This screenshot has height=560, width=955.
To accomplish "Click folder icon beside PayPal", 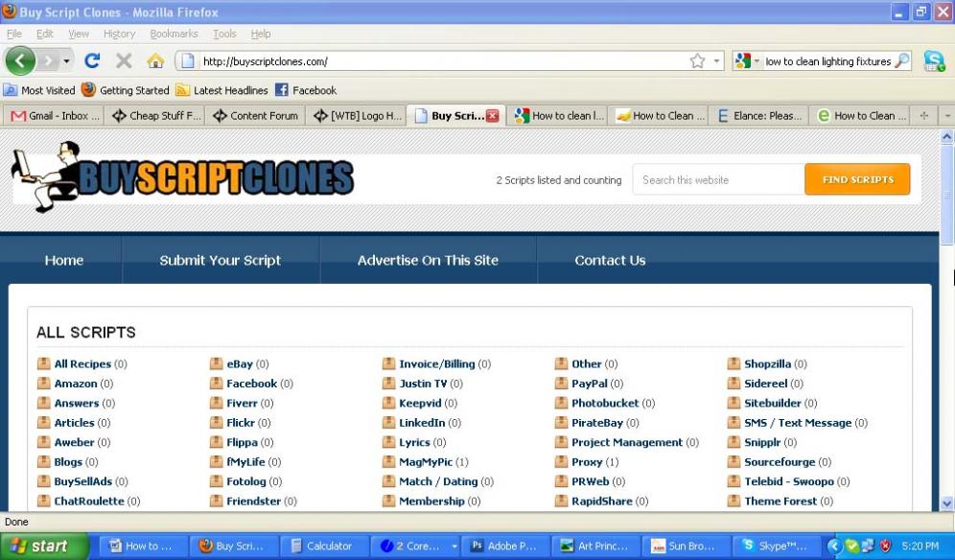I will 561,384.
